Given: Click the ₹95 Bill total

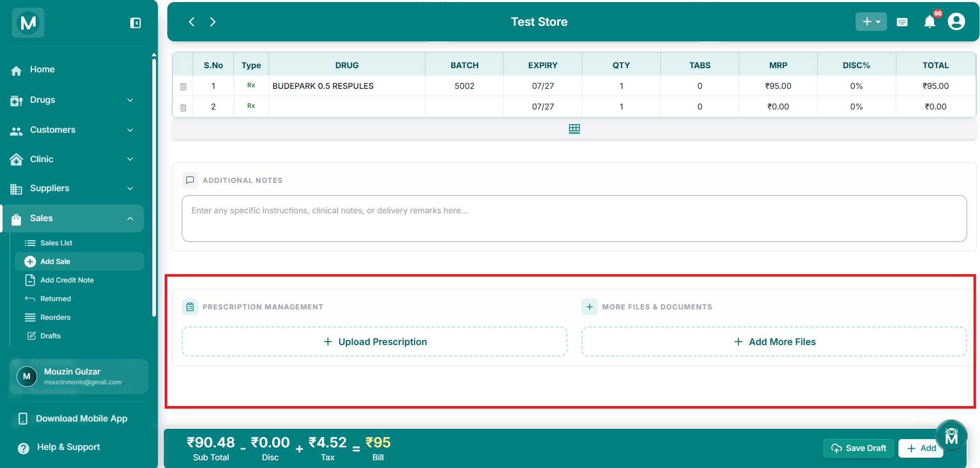Looking at the screenshot, I should coord(378,443).
